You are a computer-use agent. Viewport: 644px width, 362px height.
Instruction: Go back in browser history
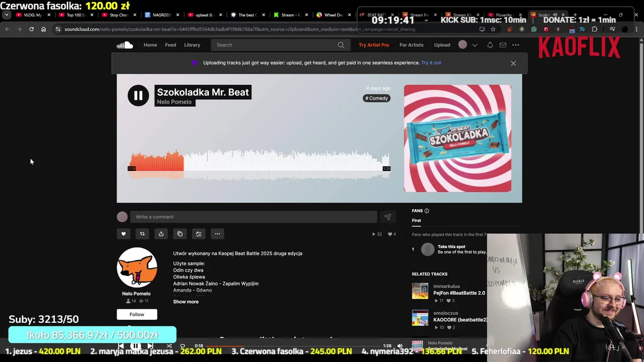[7, 29]
